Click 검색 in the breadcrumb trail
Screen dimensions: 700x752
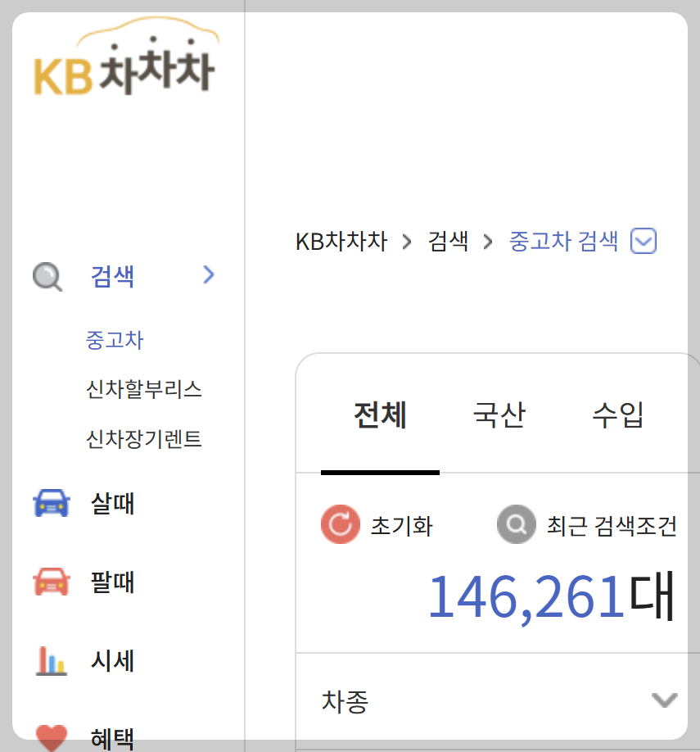coord(448,240)
